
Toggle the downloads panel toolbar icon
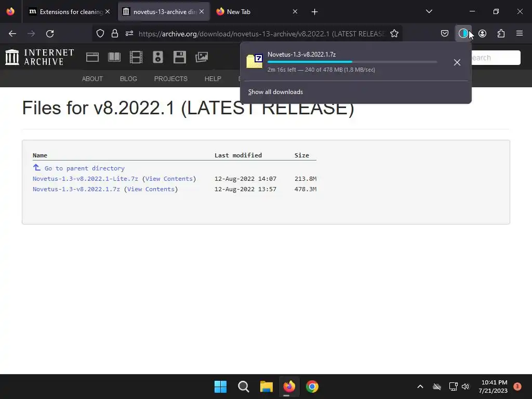[463, 34]
